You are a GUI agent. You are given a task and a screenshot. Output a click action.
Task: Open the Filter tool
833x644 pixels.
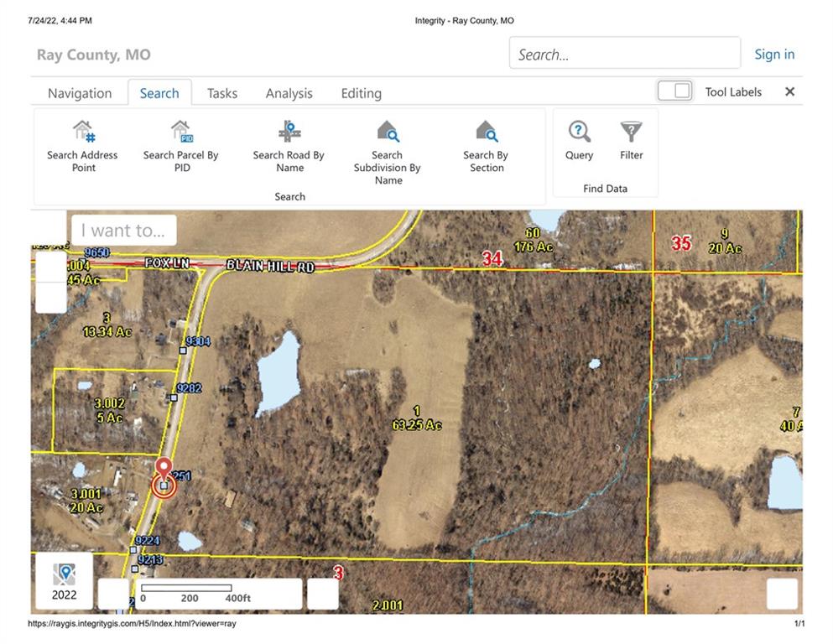click(631, 140)
